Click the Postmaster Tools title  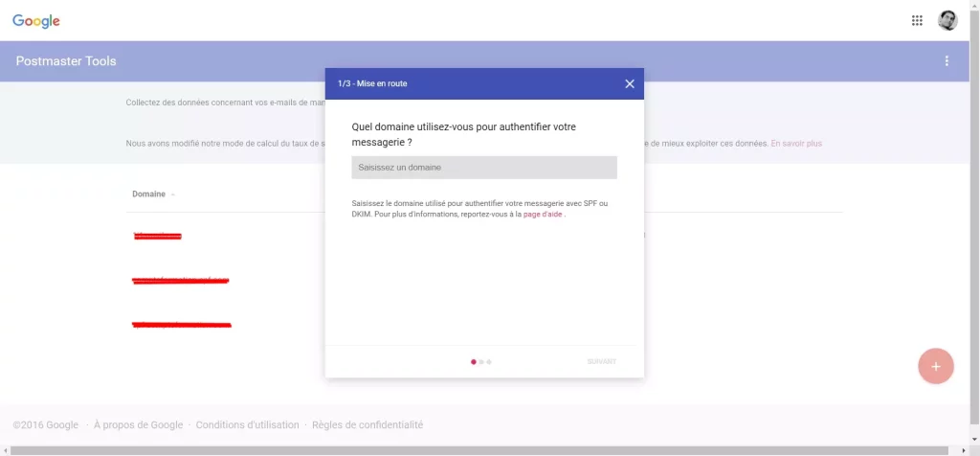66,61
